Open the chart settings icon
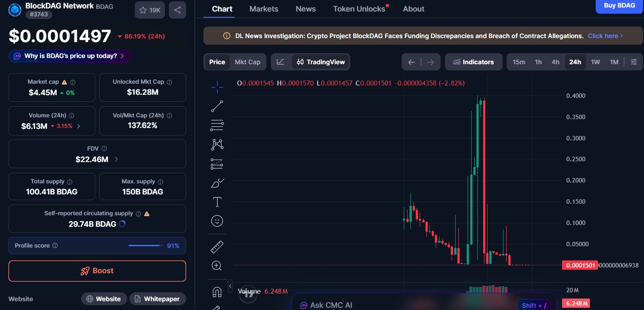The width and height of the screenshot is (644, 310). 634,62
